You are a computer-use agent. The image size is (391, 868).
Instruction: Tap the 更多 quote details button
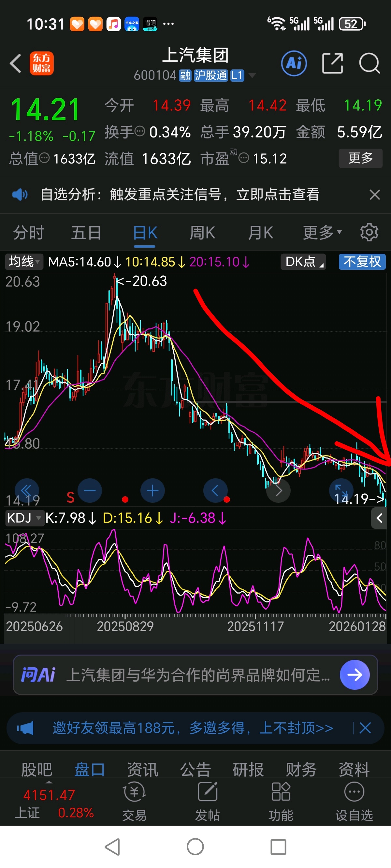click(x=360, y=158)
